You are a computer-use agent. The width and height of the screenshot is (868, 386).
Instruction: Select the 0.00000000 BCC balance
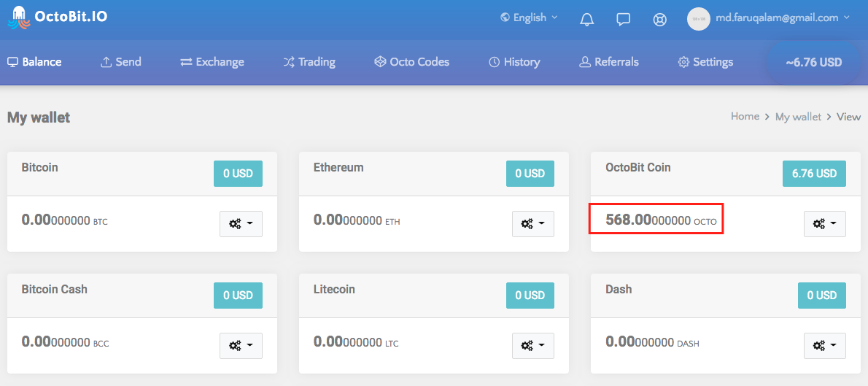pos(66,341)
